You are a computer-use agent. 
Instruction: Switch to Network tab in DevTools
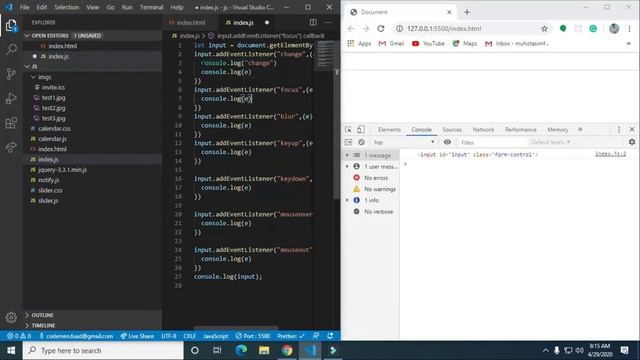tap(483, 129)
